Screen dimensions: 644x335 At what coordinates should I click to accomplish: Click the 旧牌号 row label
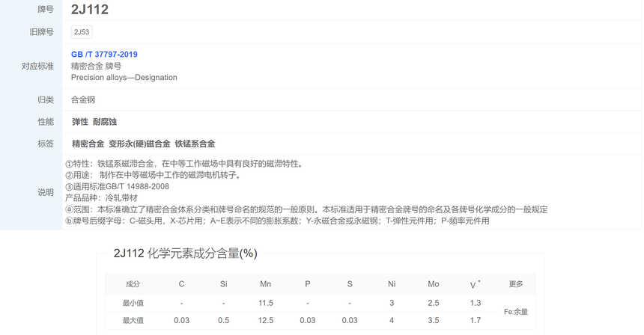(x=41, y=32)
